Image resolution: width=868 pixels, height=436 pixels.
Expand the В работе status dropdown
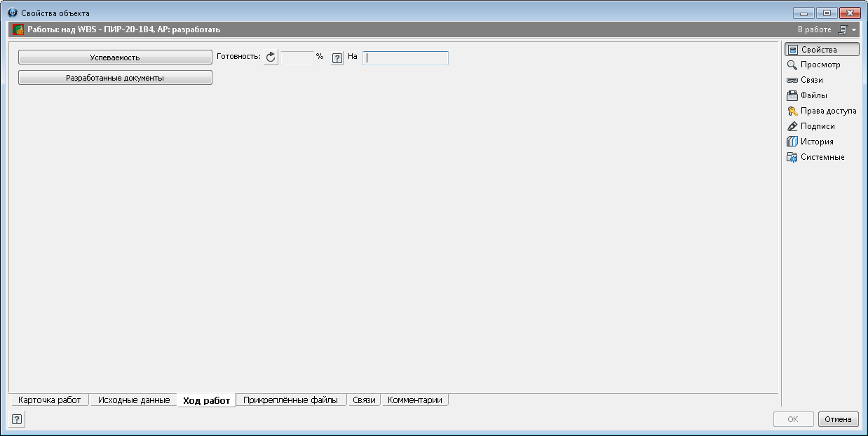(x=847, y=30)
